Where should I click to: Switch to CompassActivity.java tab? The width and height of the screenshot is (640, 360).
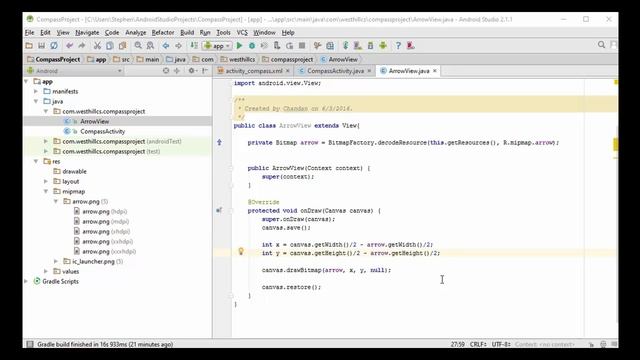click(x=335, y=71)
